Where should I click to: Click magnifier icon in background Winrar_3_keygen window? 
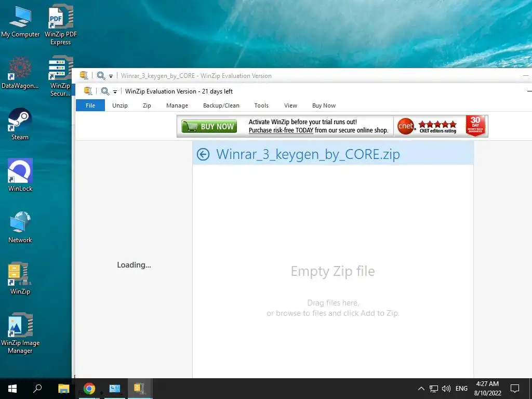point(101,76)
